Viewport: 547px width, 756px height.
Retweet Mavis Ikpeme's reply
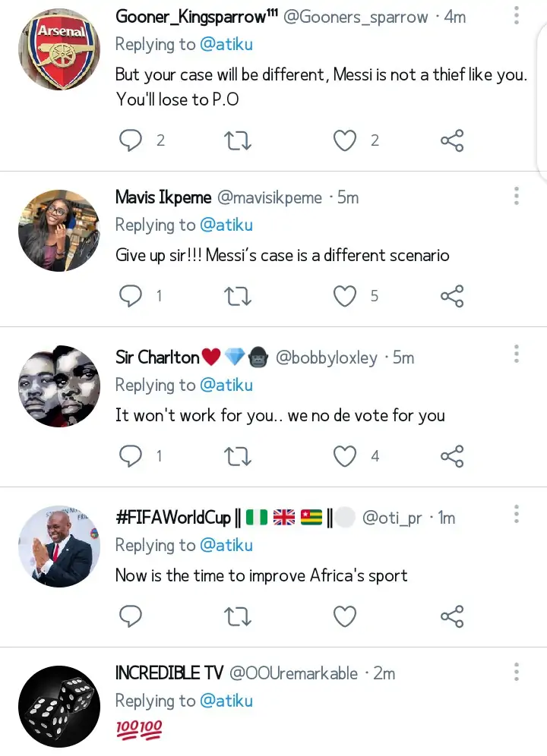pyautogui.click(x=239, y=296)
